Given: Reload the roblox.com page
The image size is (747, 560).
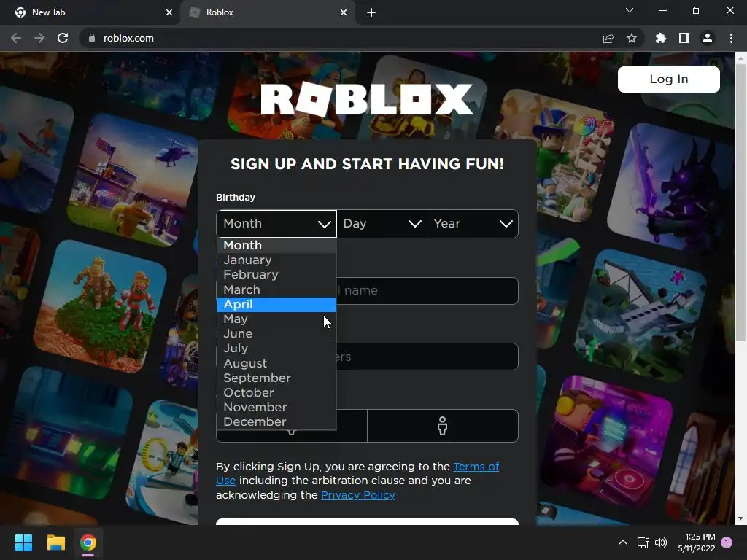Looking at the screenshot, I should (63, 38).
